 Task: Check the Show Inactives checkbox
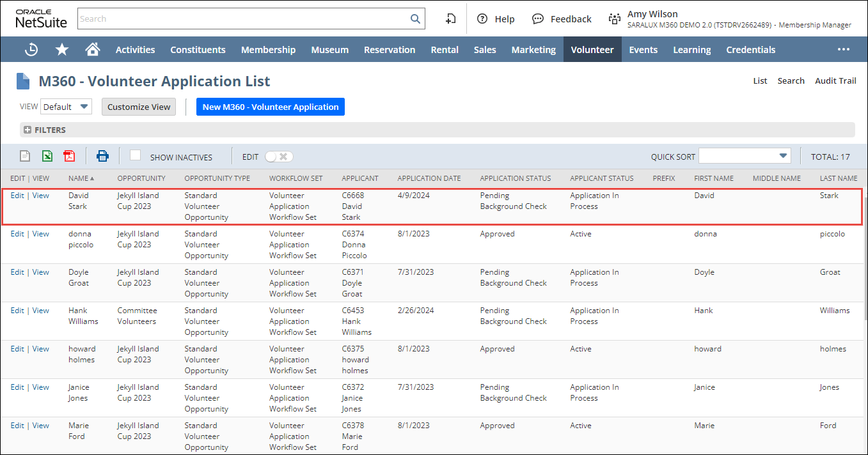pos(135,155)
